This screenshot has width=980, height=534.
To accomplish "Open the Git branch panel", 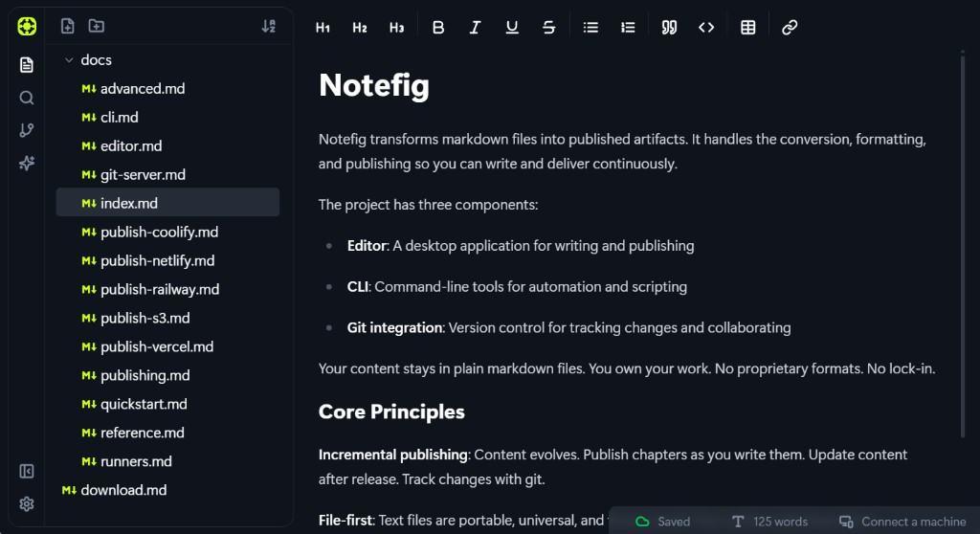I will pyautogui.click(x=27, y=130).
